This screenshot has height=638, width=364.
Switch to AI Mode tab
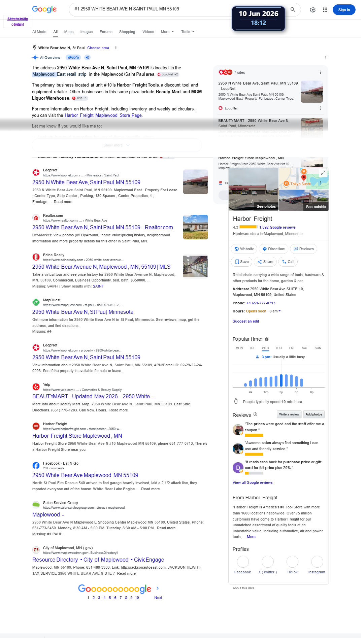39,32
